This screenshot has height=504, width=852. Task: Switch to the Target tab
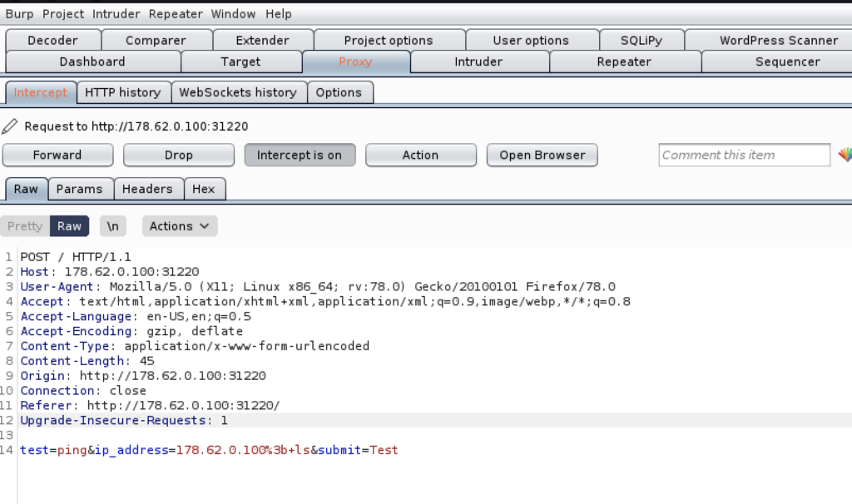click(x=240, y=62)
